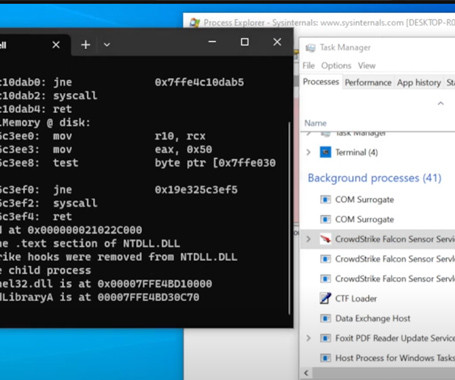455x380 pixels.
Task: Select the CTF Loader process row
Action: point(377,298)
